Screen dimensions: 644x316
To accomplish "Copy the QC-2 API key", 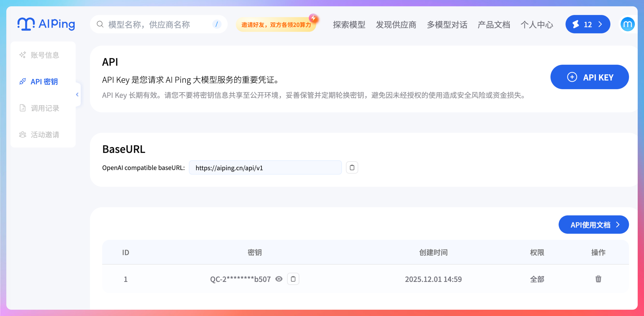I will coord(293,279).
